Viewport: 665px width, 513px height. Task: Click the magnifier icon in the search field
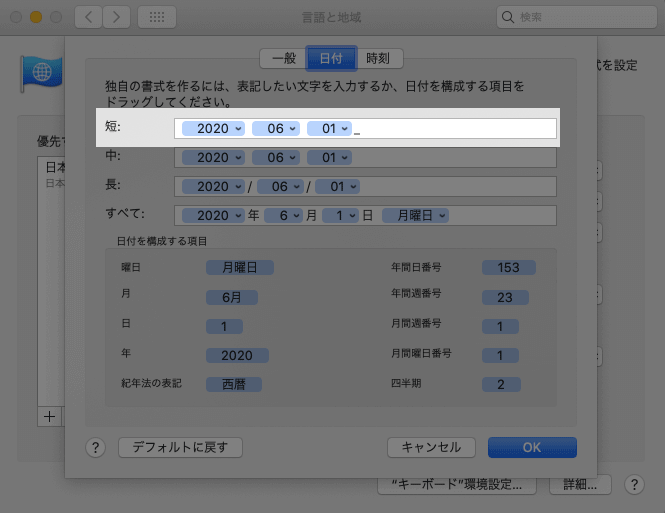click(x=509, y=17)
